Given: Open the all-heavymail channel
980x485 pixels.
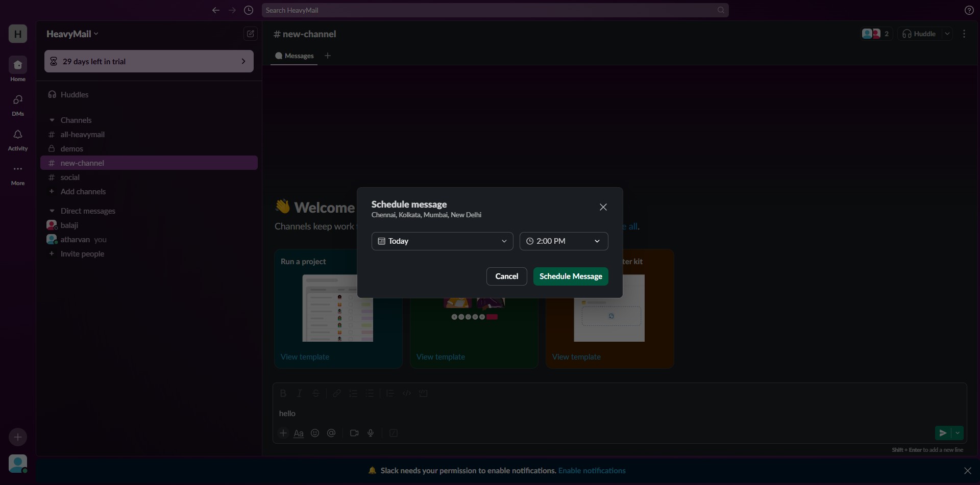Looking at the screenshot, I should click(149, 135).
